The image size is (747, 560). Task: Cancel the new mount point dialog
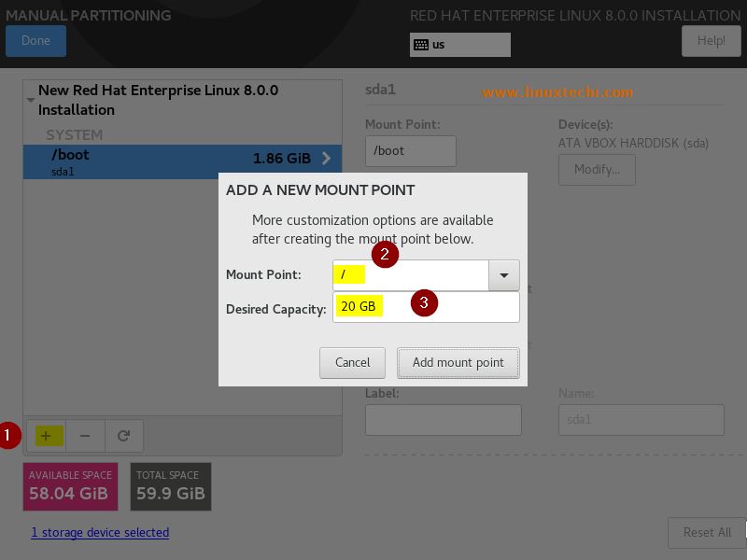[x=352, y=362]
